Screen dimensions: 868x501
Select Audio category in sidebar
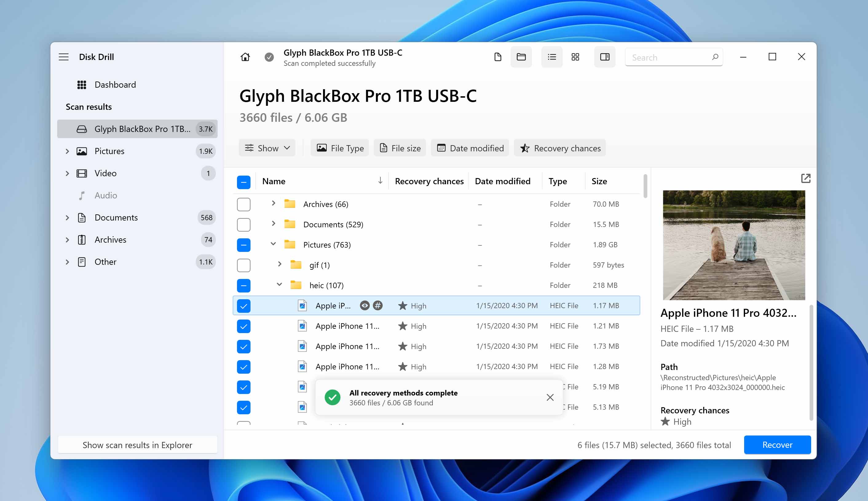coord(137,195)
